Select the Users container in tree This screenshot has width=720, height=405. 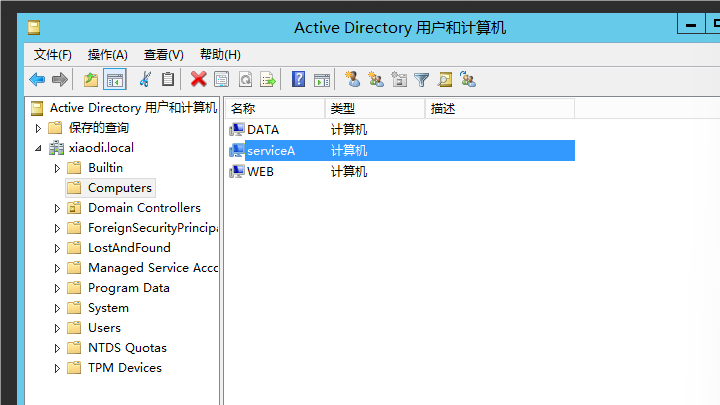point(104,328)
